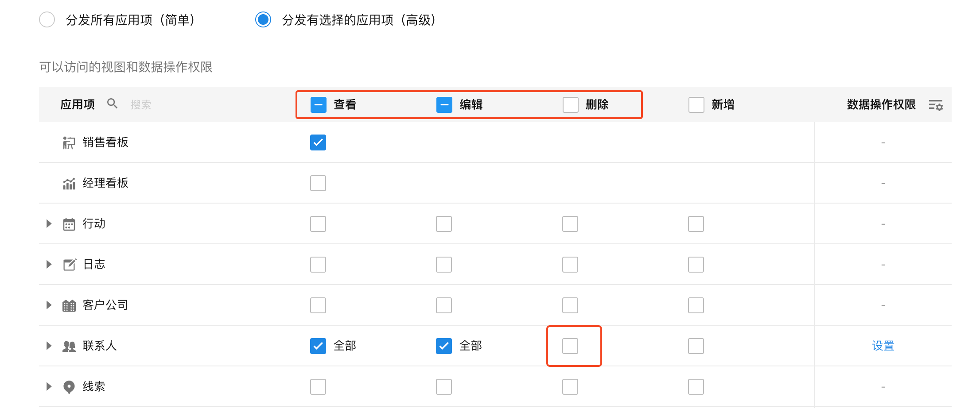
Task: Click the 行动 calendar icon
Action: 69,224
